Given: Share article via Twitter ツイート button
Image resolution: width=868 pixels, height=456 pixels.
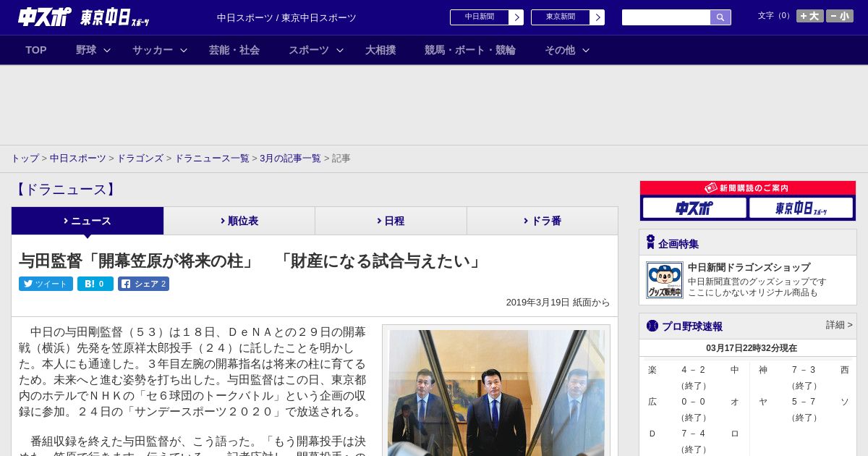Looking at the screenshot, I should point(46,284).
